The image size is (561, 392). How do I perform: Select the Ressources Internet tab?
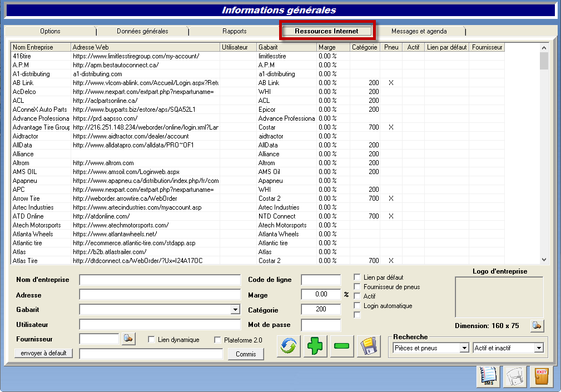[326, 31]
